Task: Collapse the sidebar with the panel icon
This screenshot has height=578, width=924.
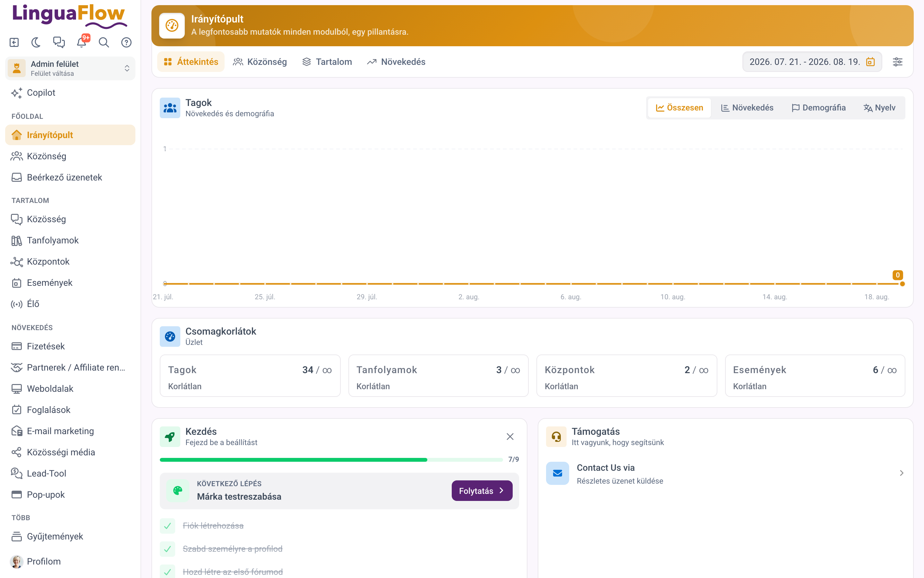Action: pos(14,42)
